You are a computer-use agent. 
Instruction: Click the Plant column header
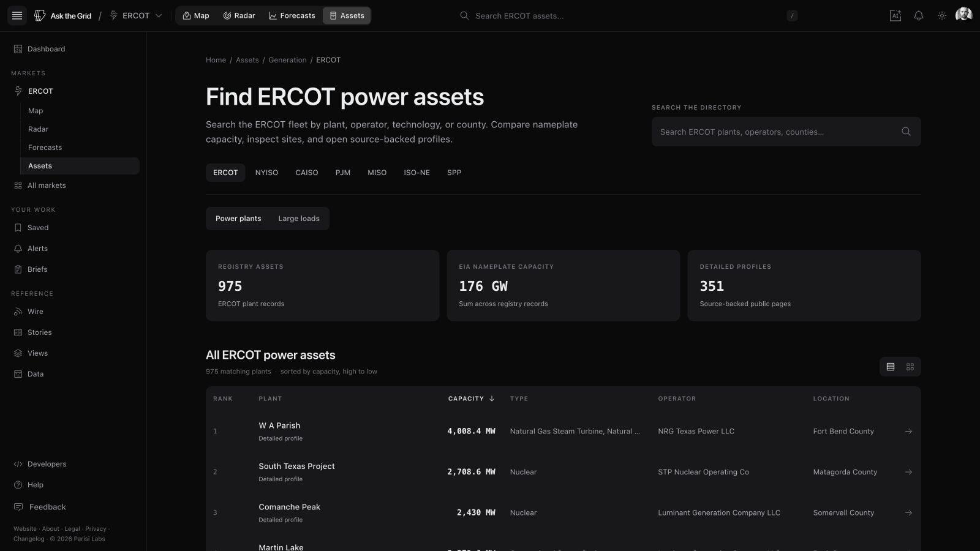click(270, 399)
